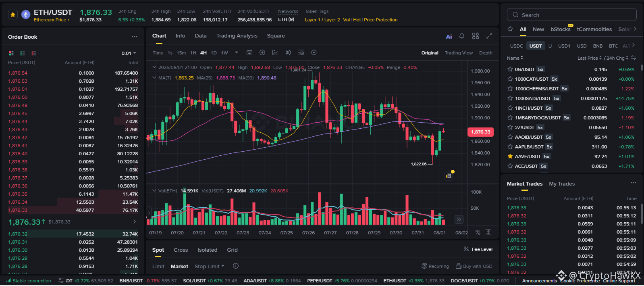The width and height of the screenshot is (644, 286).
Task: Sort market list by Name
Action: coord(515,58)
